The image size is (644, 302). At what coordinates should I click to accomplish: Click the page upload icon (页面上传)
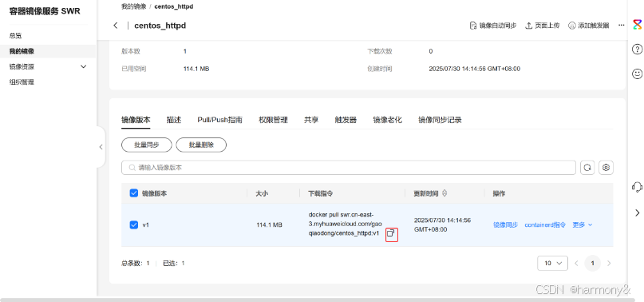[529, 26]
